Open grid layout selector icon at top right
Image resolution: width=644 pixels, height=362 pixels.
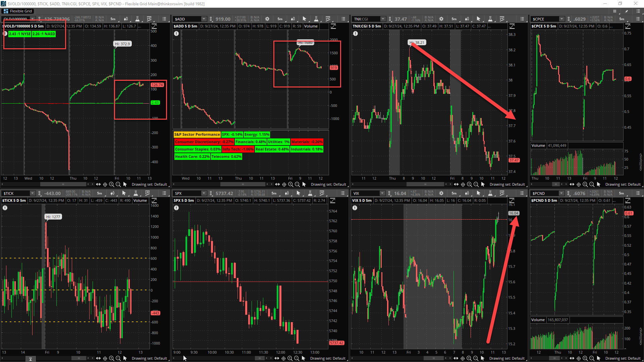614,11
